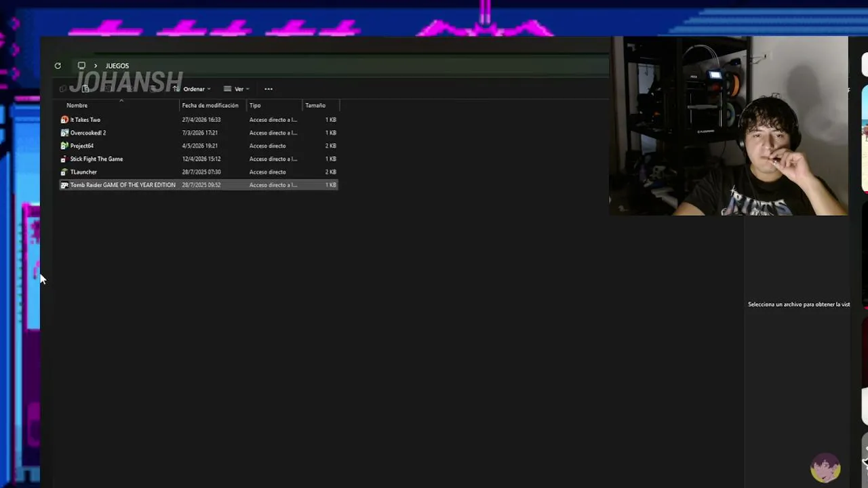This screenshot has width=868, height=488.
Task: Click the date 28/7/2025 09:52
Action: 201,185
